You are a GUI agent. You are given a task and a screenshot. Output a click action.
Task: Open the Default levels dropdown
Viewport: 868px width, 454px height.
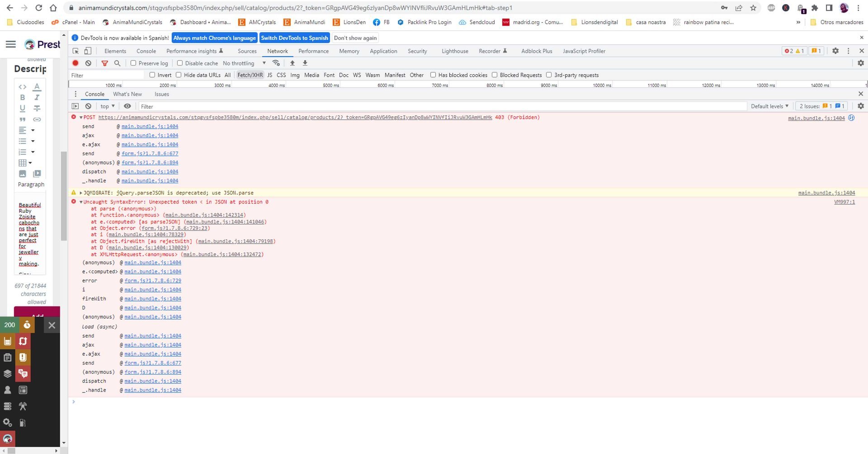pyautogui.click(x=769, y=106)
